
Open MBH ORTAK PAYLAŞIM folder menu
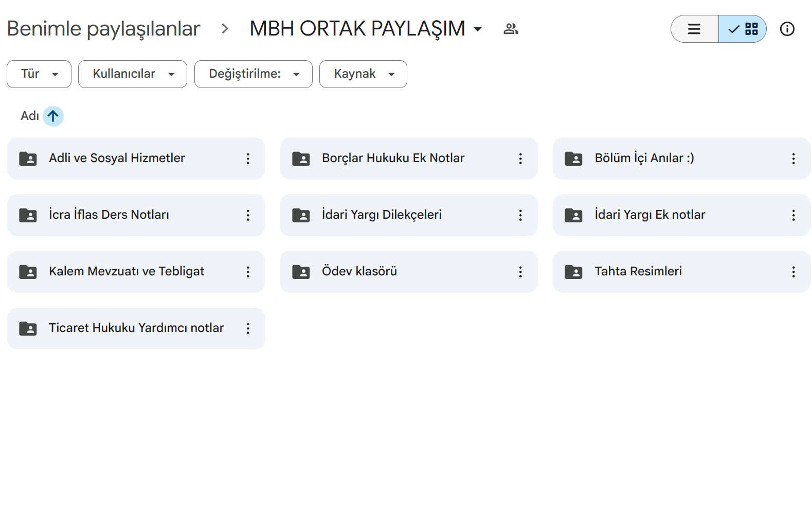pyautogui.click(x=366, y=29)
